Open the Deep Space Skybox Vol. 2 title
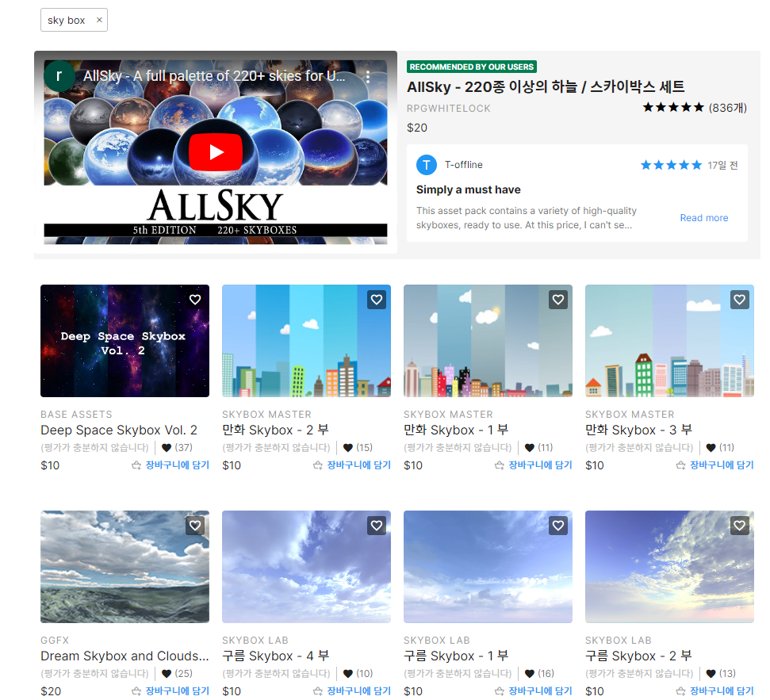The width and height of the screenshot is (770, 700). pyautogui.click(x=119, y=430)
